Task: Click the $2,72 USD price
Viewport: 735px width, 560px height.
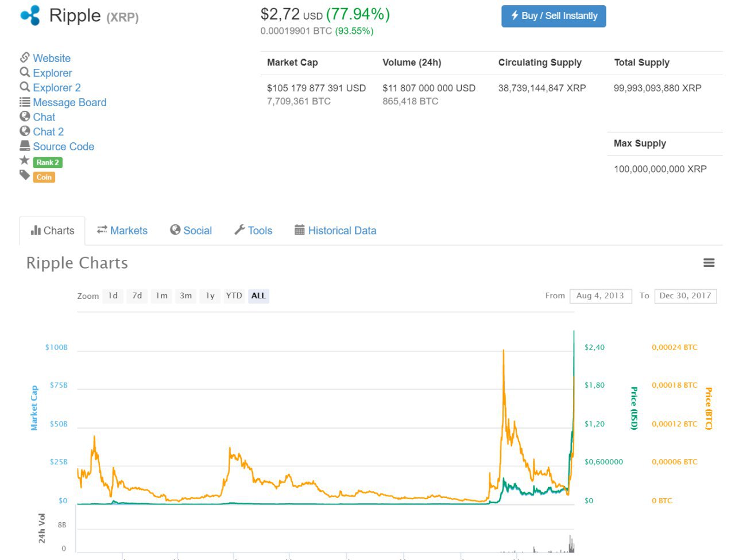Action: point(292,14)
